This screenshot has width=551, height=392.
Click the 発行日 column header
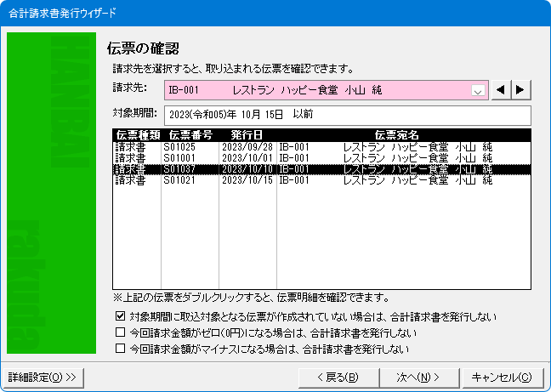247,135
